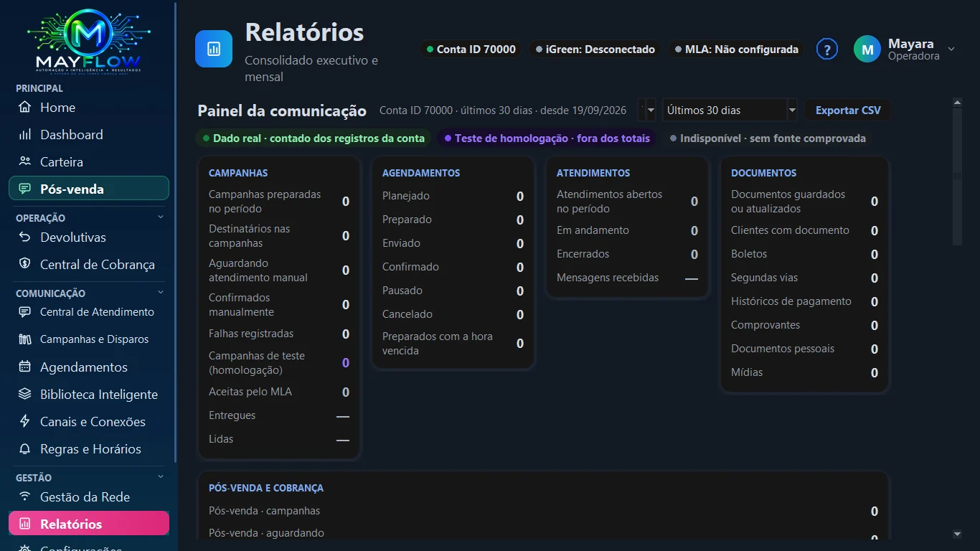Viewport: 980px width, 551px height.
Task: Click the Dado real legend chip
Action: click(x=314, y=138)
